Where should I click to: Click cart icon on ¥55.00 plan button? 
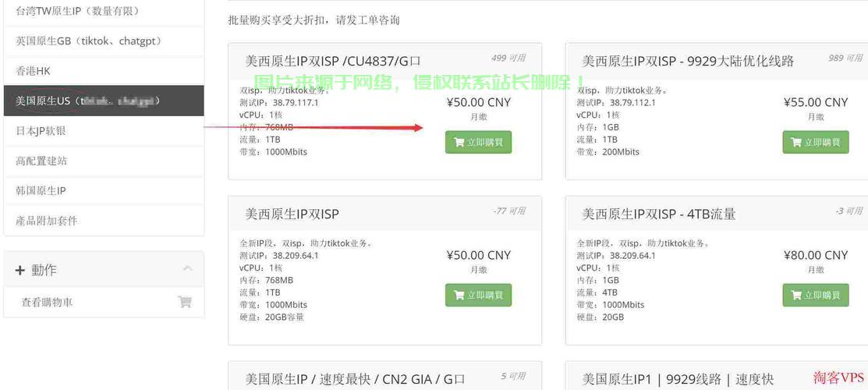[796, 143]
